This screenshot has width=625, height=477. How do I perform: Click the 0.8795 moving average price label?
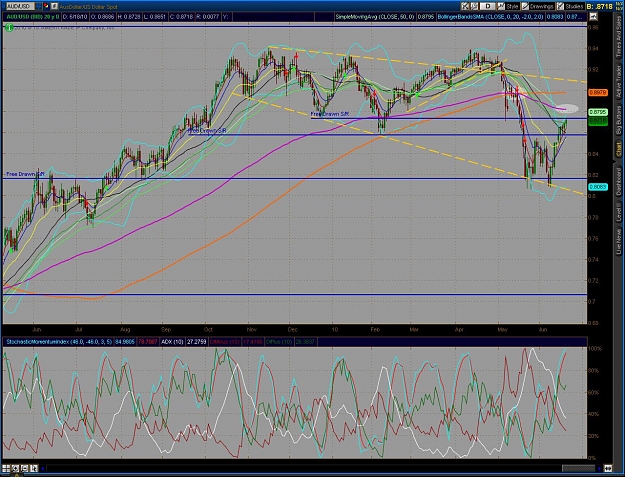[x=598, y=112]
